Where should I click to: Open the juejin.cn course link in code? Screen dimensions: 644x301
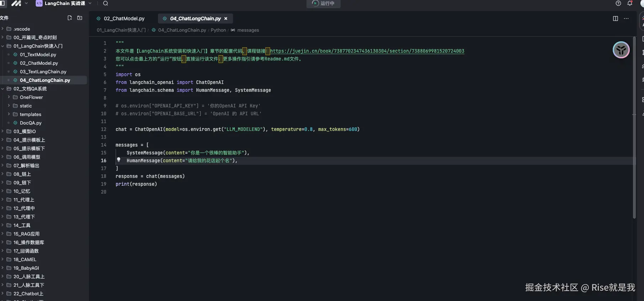point(367,51)
